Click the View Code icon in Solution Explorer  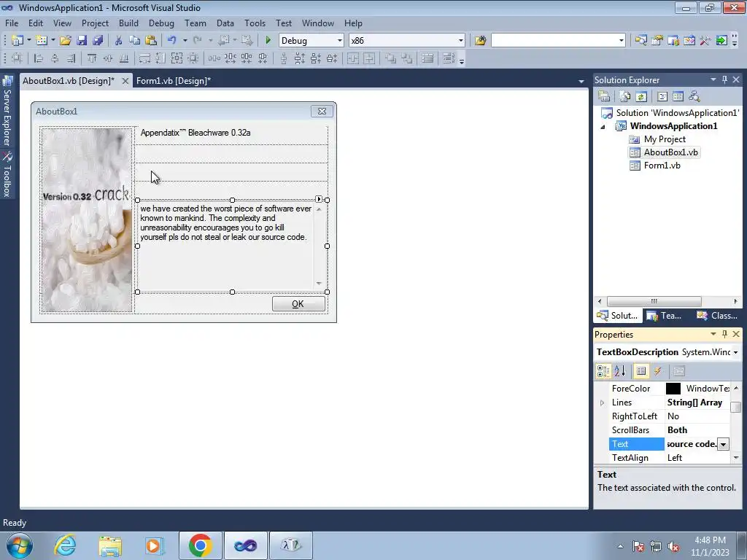pos(662,97)
